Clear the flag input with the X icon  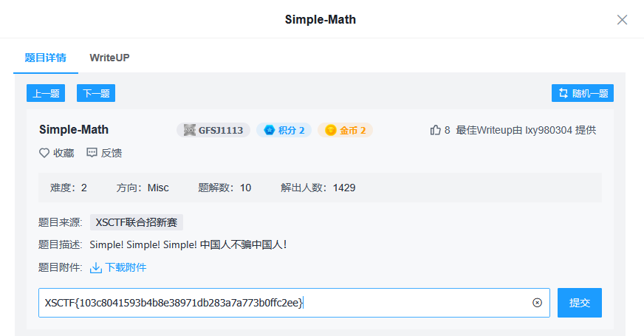pyautogui.click(x=537, y=303)
